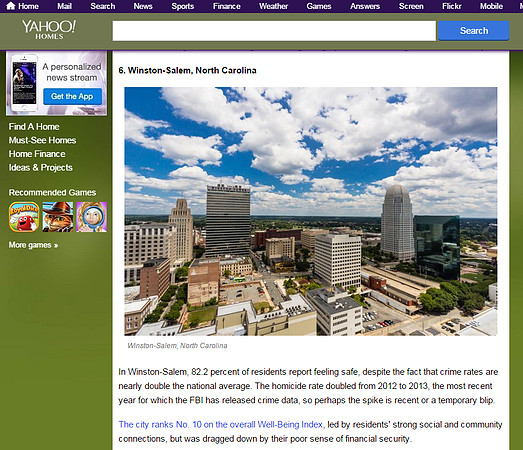Open the Must-See Homes link
This screenshot has height=450, width=523.
pyautogui.click(x=42, y=140)
